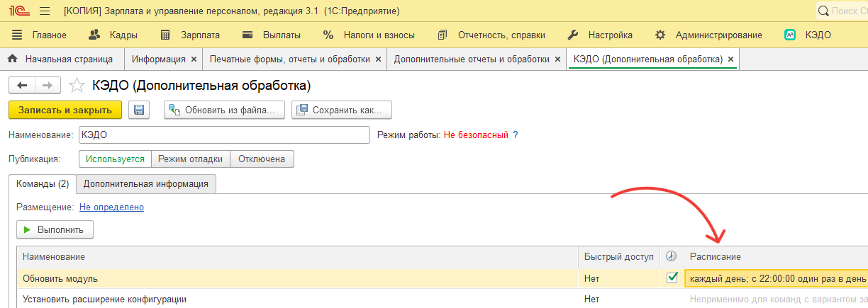The height and width of the screenshot is (308, 868).
Task: Add form to favorites star
Action: click(77, 86)
